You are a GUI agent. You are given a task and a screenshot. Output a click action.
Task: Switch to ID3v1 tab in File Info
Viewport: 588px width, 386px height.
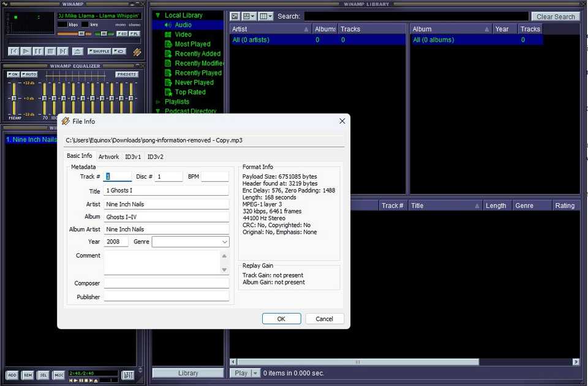[x=133, y=157]
